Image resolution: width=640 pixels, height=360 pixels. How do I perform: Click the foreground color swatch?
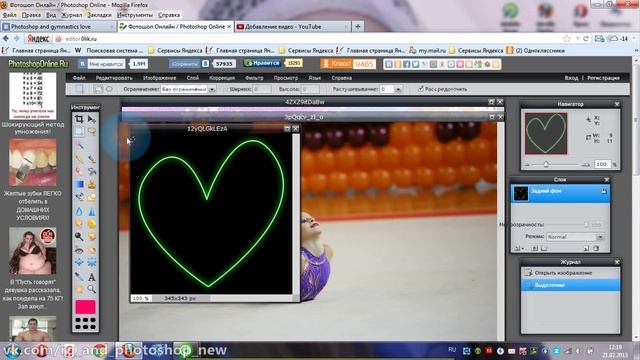point(85,307)
